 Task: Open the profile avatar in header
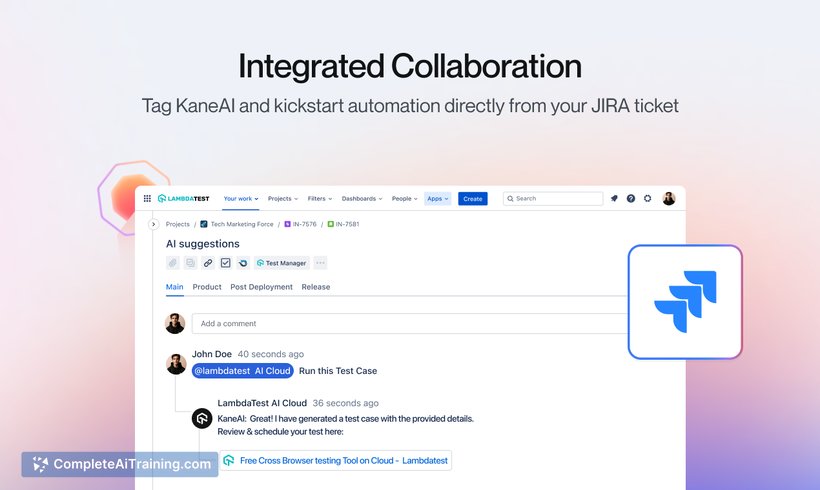pyautogui.click(x=668, y=199)
